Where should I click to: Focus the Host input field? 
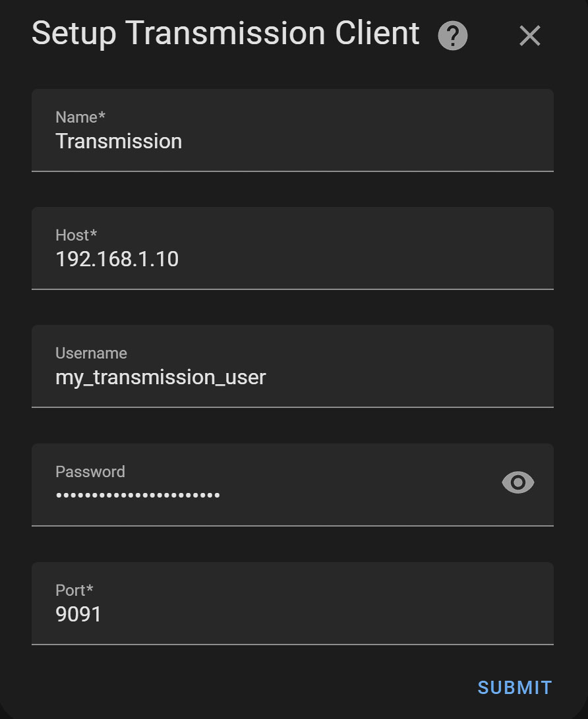pos(293,248)
